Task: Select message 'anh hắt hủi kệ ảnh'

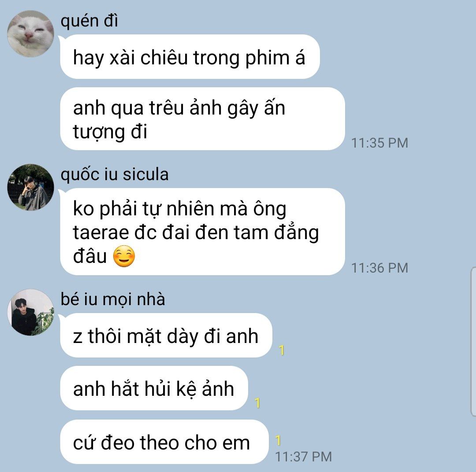Action: pyautogui.click(x=154, y=388)
